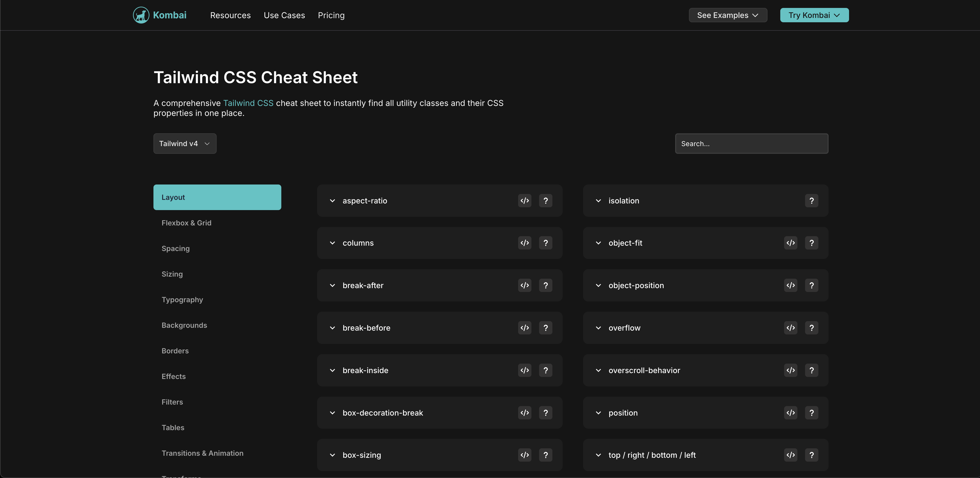Open code icon for overflow
The image size is (980, 478).
790,328
